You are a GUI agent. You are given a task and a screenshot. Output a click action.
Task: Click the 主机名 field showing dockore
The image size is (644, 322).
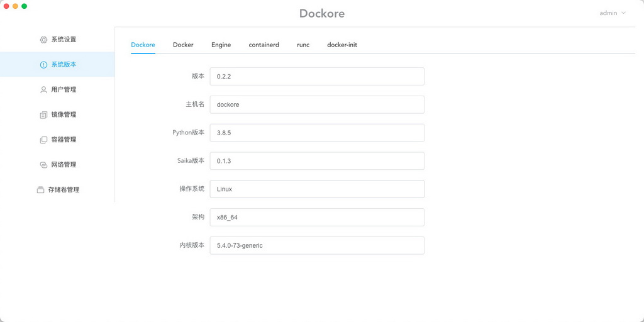point(317,105)
